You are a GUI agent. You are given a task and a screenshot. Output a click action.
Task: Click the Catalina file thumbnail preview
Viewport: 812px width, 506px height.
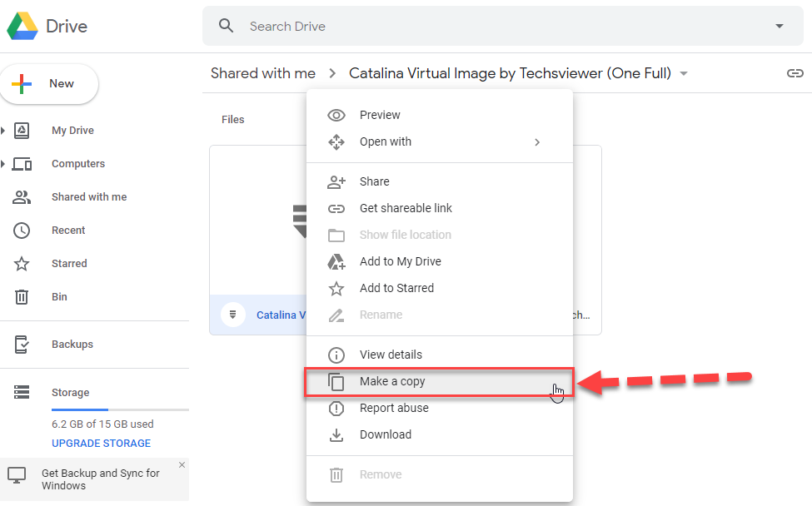click(258, 221)
